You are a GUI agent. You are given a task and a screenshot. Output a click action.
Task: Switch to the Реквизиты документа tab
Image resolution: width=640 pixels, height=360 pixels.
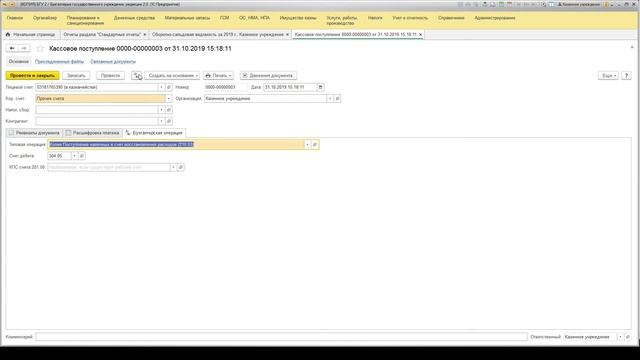(34, 133)
